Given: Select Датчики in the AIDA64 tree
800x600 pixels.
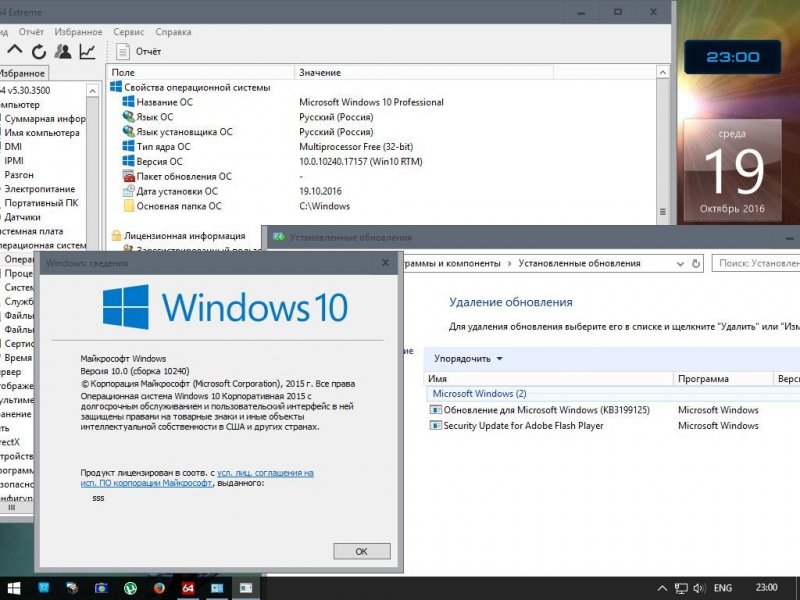Looking at the screenshot, I should 22,217.
